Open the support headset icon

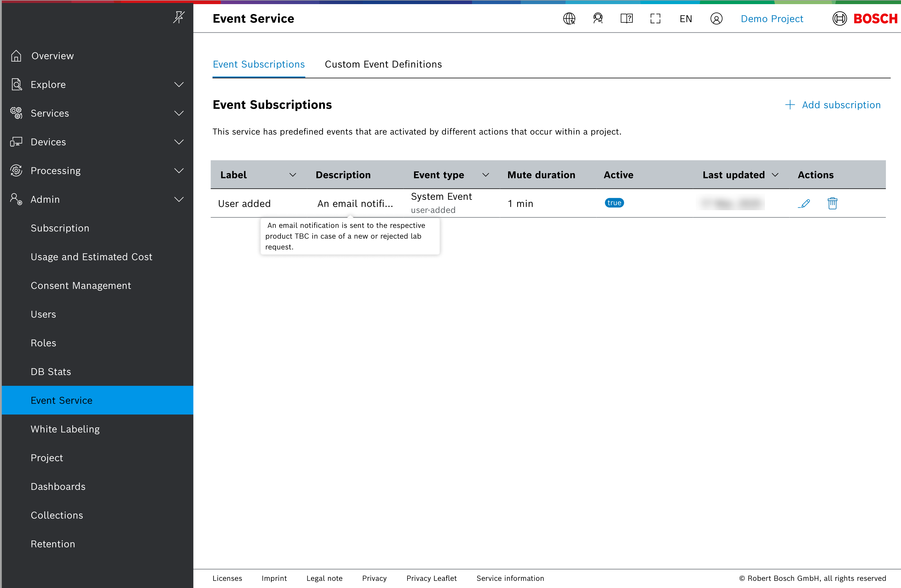(598, 18)
